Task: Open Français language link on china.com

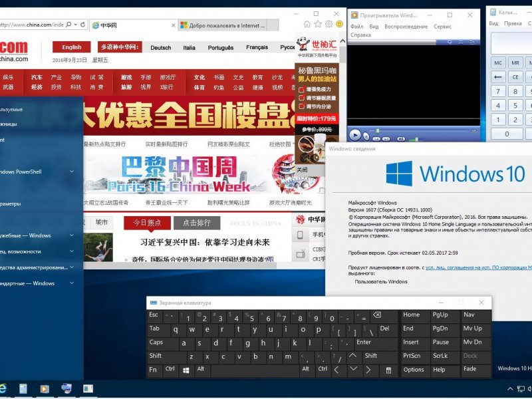Action: tap(257, 47)
